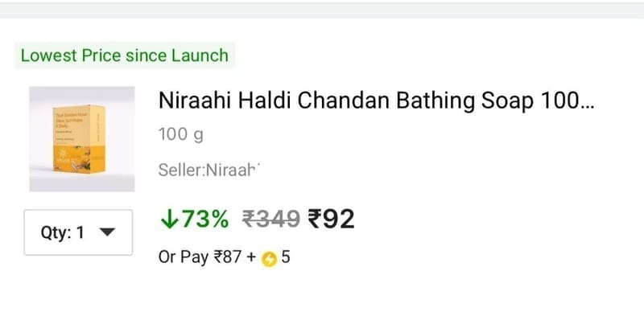644x316 pixels.
Task: Click the yellow soap box in the image
Action: (x=79, y=139)
